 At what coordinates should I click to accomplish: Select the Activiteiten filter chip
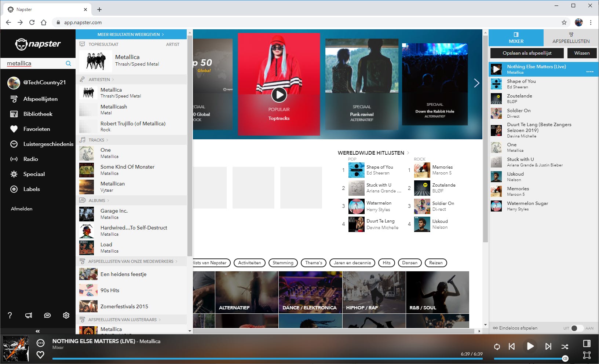point(249,263)
